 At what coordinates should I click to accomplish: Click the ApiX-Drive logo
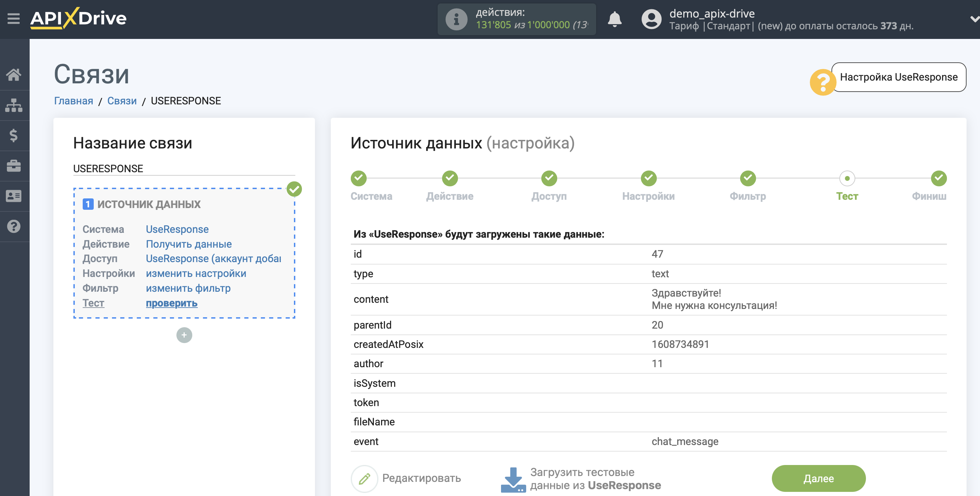(78, 18)
